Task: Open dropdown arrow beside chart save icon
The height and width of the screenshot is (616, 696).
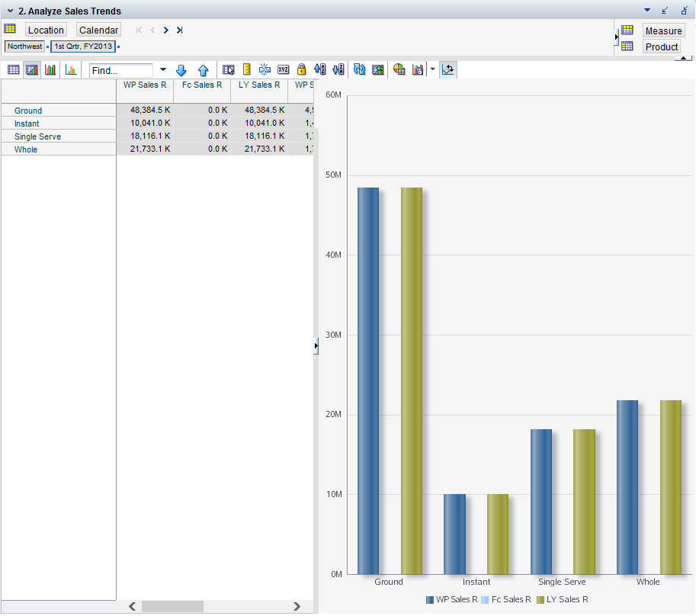Action: (x=432, y=69)
